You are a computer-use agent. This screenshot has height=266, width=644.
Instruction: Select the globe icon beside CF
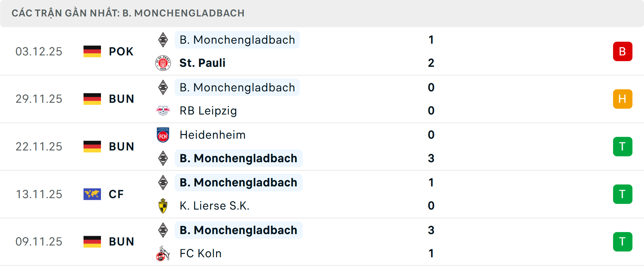coord(92,194)
